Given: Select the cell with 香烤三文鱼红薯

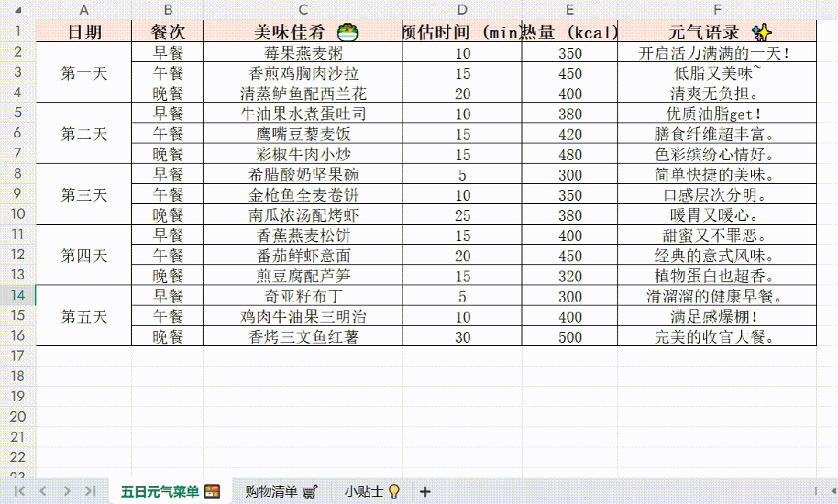Looking at the screenshot, I should point(302,337).
